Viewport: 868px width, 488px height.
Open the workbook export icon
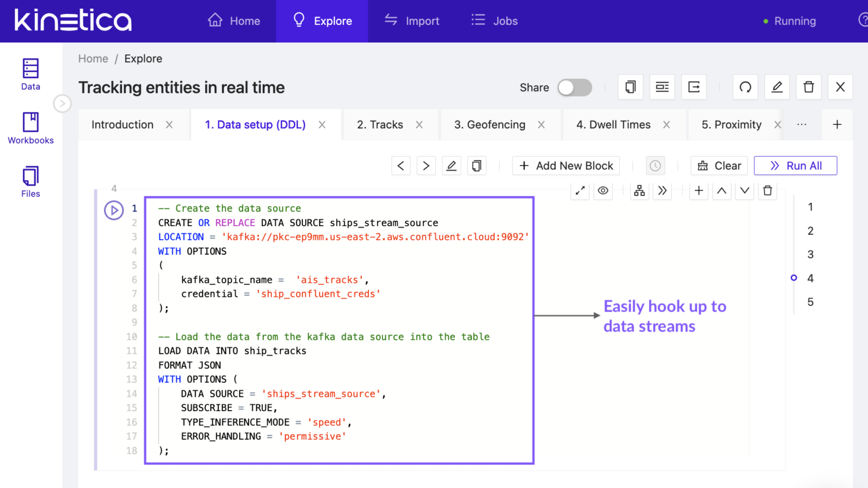coord(694,87)
